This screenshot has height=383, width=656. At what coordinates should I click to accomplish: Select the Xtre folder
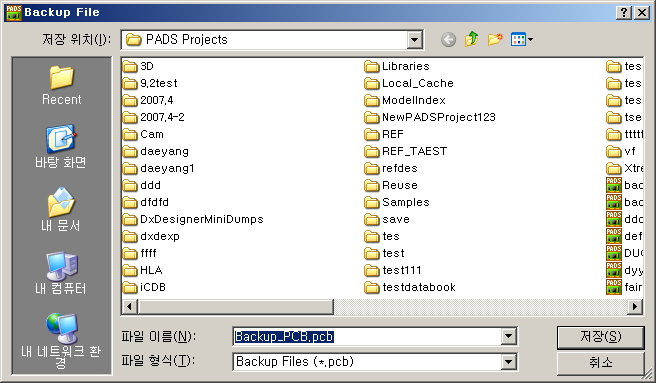624,168
